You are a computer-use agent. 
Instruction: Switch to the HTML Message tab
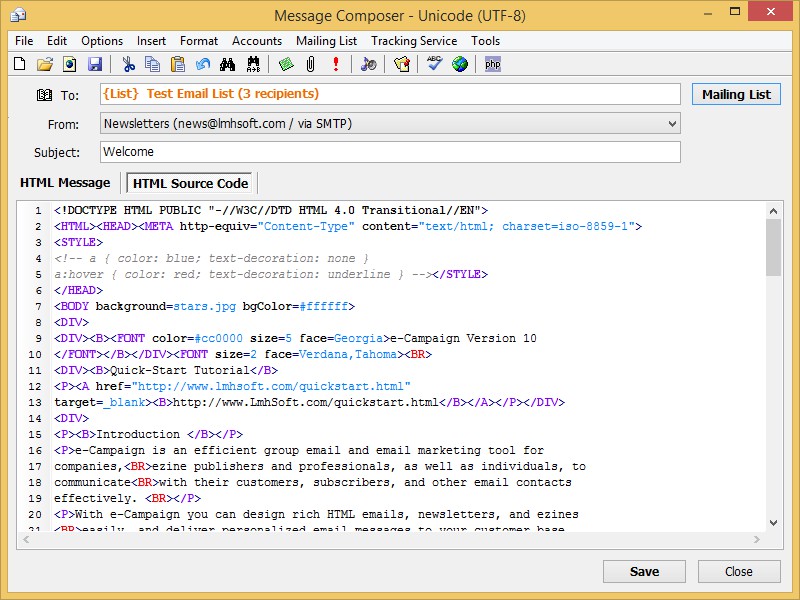click(65, 183)
